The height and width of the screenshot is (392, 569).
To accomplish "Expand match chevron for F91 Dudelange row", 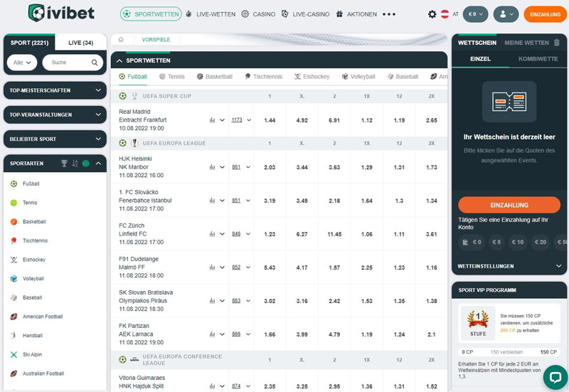I will click(222, 267).
